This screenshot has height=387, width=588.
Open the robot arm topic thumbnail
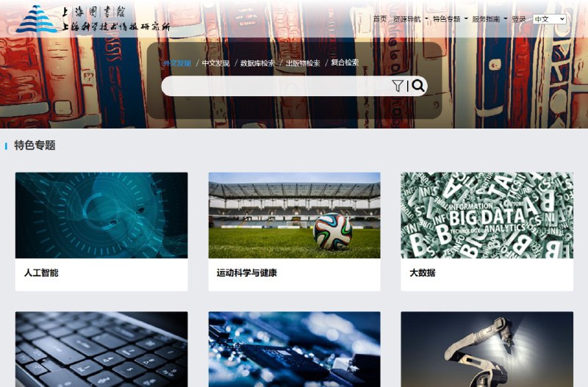pos(487,349)
